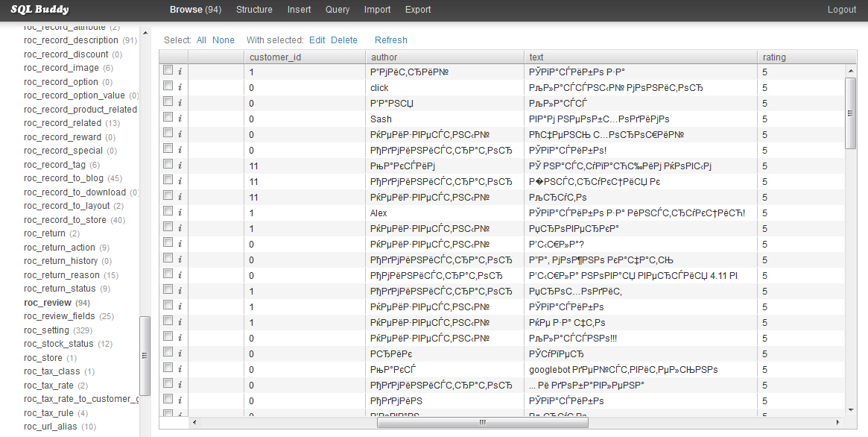The height and width of the screenshot is (437, 868).
Task: Click table horizontal scroll right arrow
Action: 837,422
